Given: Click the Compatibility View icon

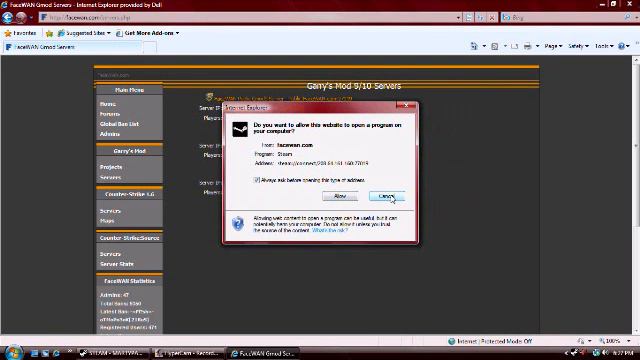Looking at the screenshot, I should coord(469,18).
